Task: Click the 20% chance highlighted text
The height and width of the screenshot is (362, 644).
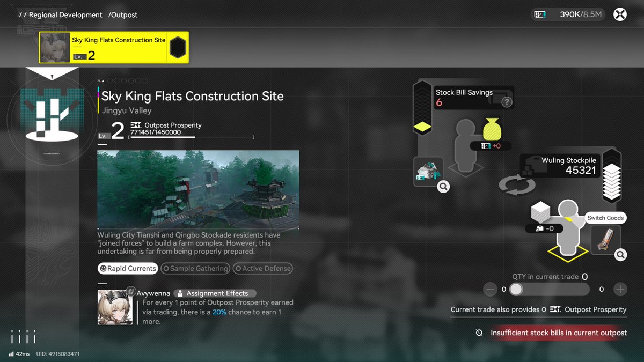Action: coord(219,312)
